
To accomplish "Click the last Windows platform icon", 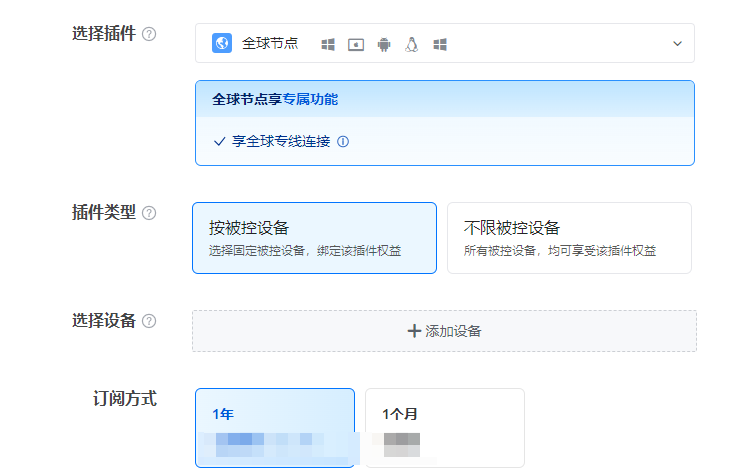I will point(440,45).
